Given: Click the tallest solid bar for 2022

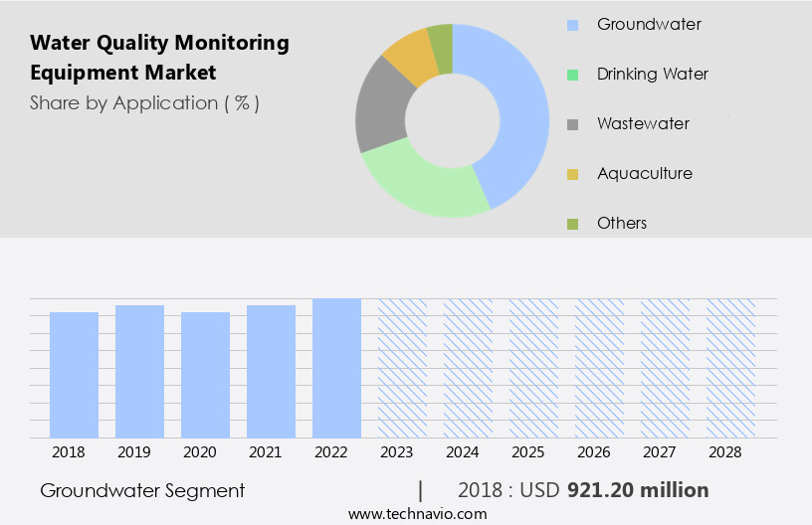Looking at the screenshot, I should [336, 368].
